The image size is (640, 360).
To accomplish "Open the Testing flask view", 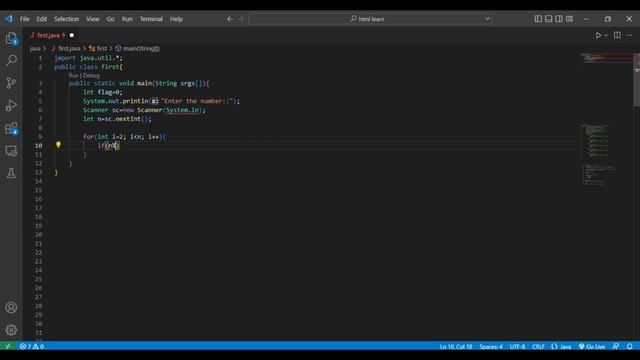I will (11, 173).
